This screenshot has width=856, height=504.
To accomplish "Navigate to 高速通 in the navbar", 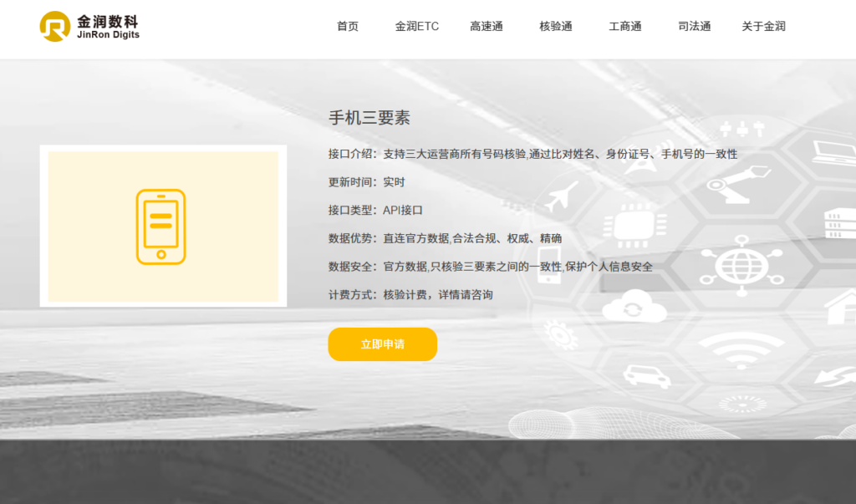I will pos(487,27).
